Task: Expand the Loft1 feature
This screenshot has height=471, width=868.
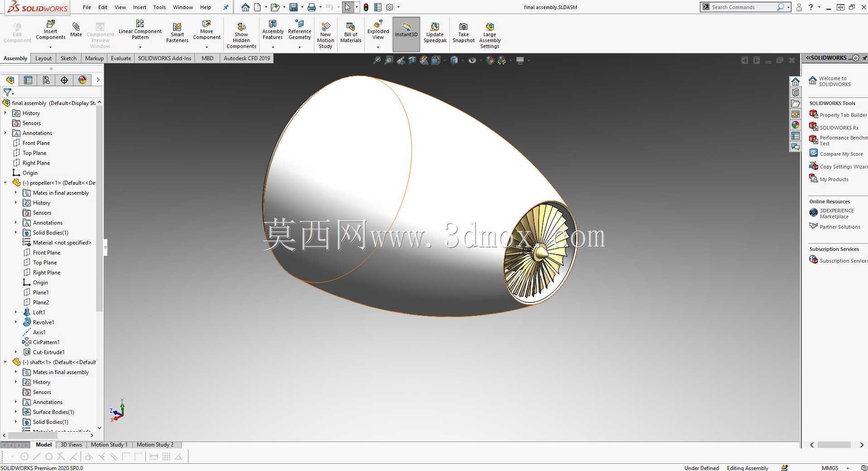Action: coord(16,312)
